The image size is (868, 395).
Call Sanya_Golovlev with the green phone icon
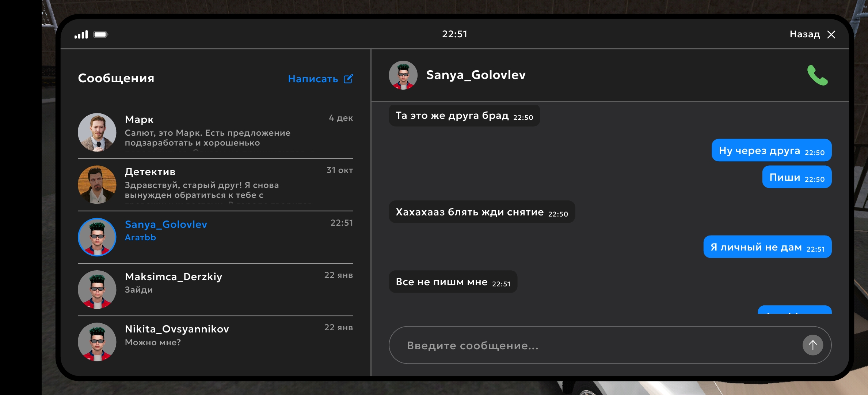tap(817, 75)
